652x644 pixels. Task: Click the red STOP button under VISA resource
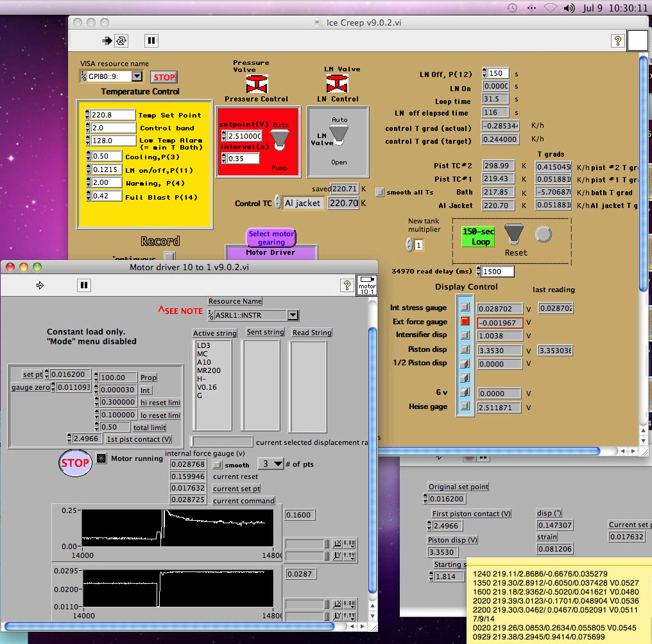[164, 77]
